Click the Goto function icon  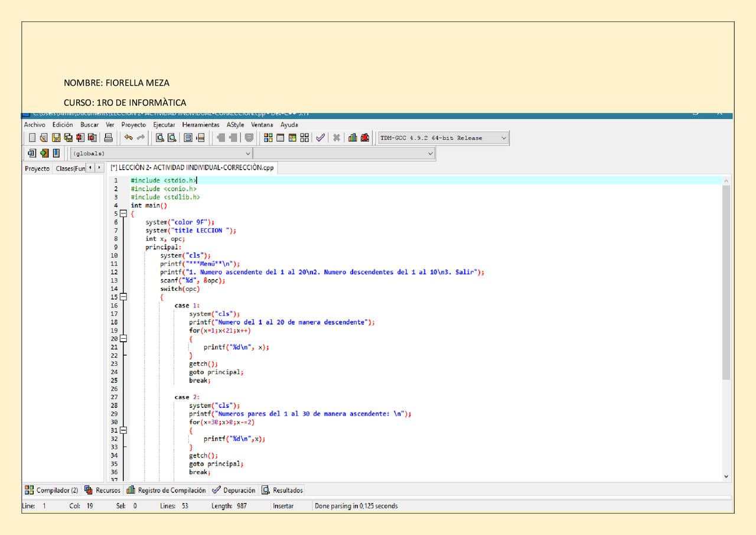coord(188,138)
